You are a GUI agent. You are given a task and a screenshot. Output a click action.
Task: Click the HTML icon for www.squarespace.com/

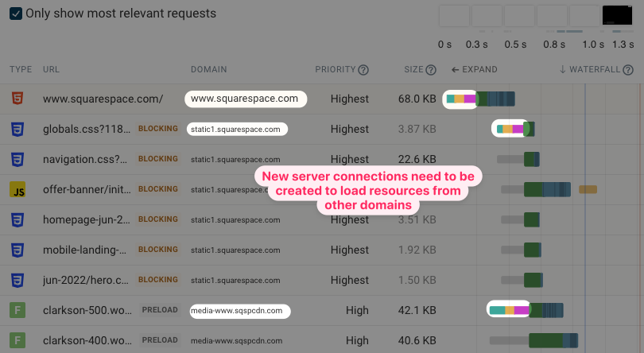[x=17, y=99]
